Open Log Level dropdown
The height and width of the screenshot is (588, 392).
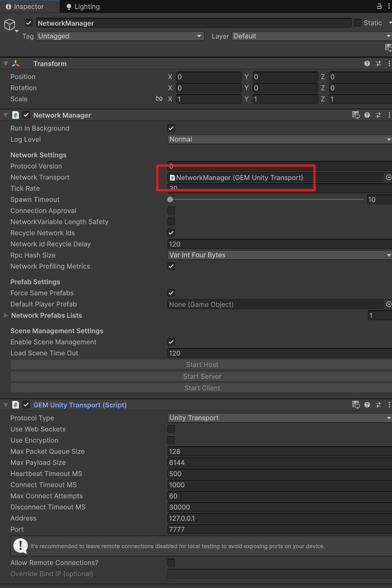tap(279, 139)
